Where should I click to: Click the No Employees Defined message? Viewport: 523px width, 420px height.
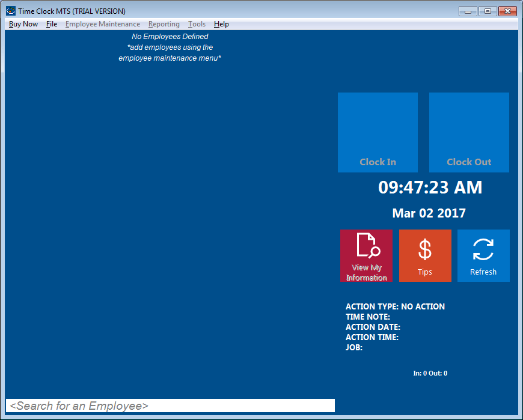click(x=170, y=36)
